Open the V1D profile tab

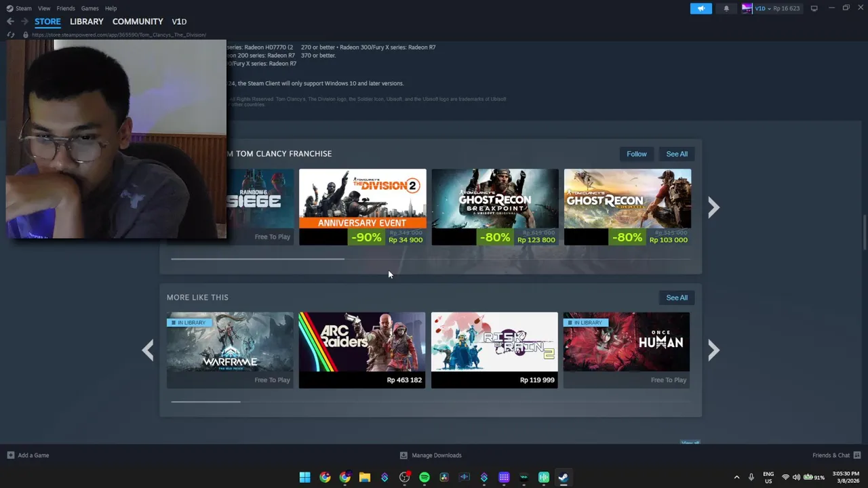pos(179,22)
